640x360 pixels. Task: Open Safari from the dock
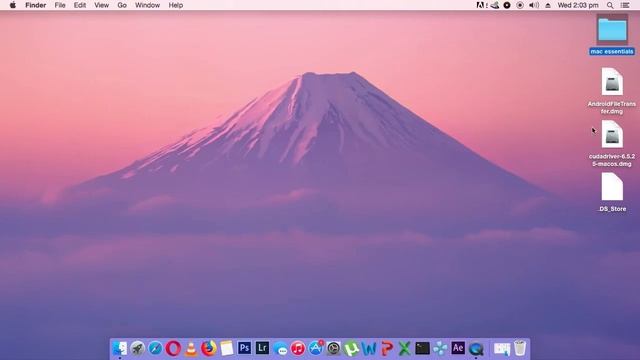pyautogui.click(x=155, y=349)
